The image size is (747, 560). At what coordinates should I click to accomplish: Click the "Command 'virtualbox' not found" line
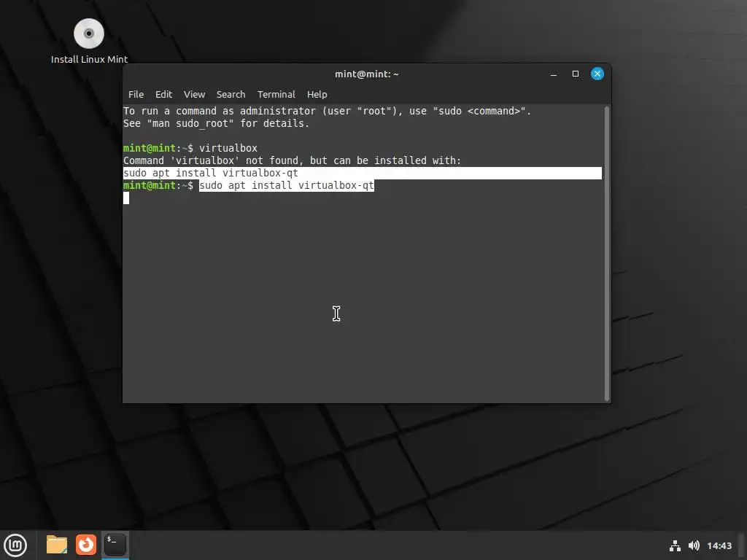coord(292,160)
